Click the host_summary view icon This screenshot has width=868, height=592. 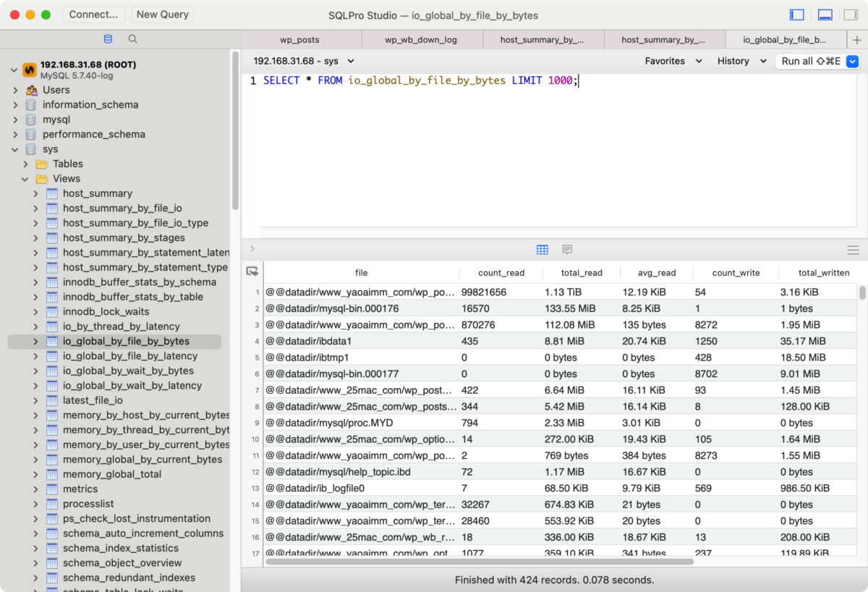point(52,193)
